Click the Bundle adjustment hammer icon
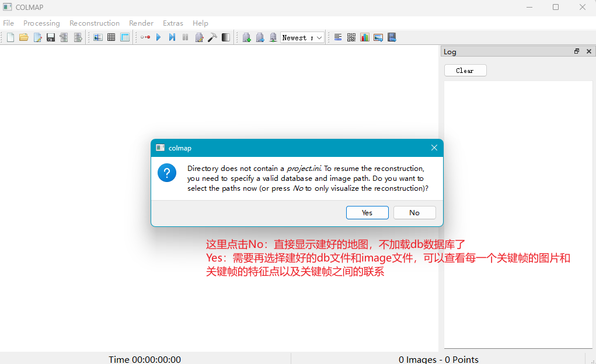 pyautogui.click(x=212, y=37)
